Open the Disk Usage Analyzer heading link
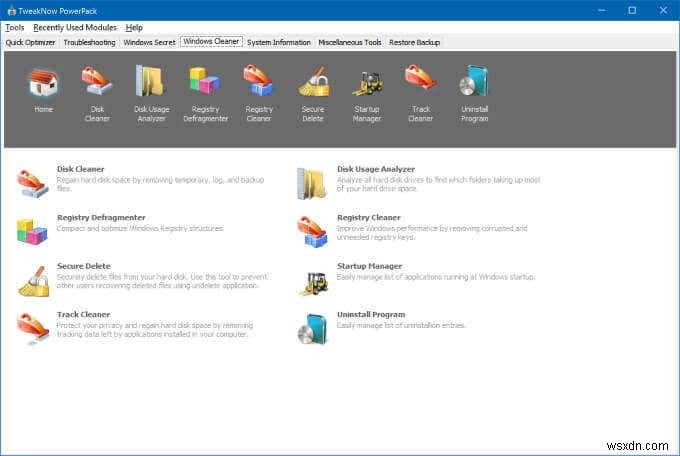 click(376, 169)
